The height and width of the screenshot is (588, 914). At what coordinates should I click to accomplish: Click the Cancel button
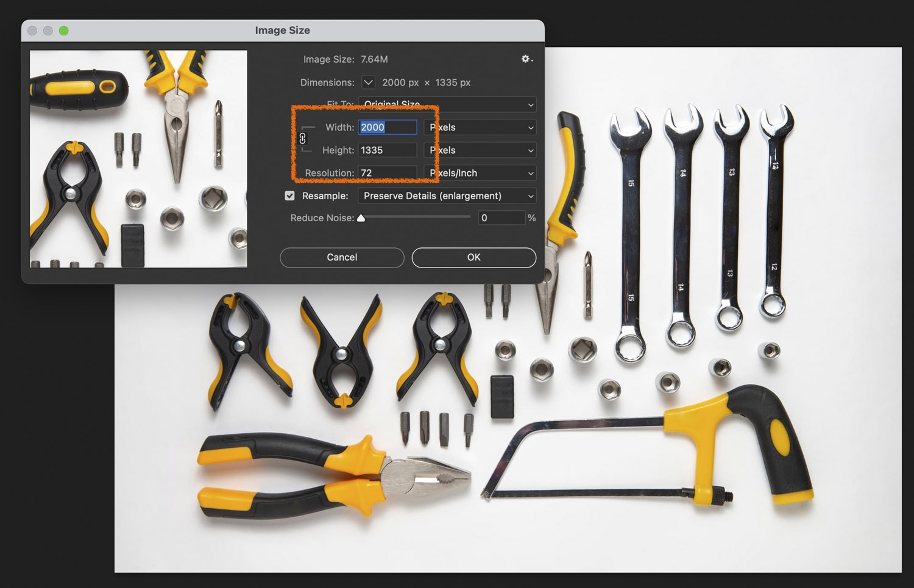(x=342, y=257)
